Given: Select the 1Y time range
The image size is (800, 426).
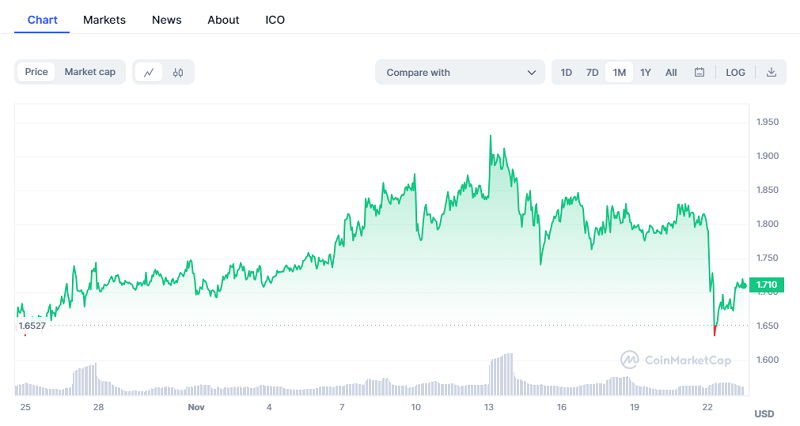Looking at the screenshot, I should point(646,72).
